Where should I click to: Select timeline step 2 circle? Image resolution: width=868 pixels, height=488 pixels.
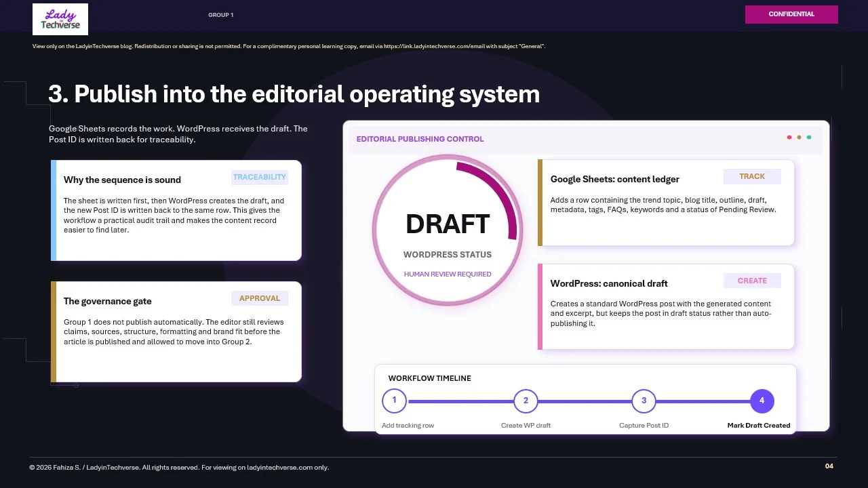coord(526,401)
